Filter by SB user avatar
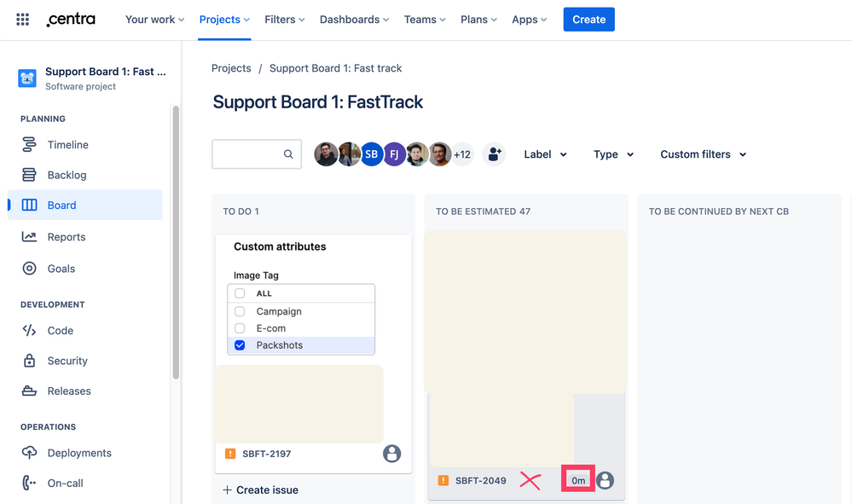Viewport: 852px width, 504px height. [x=372, y=154]
